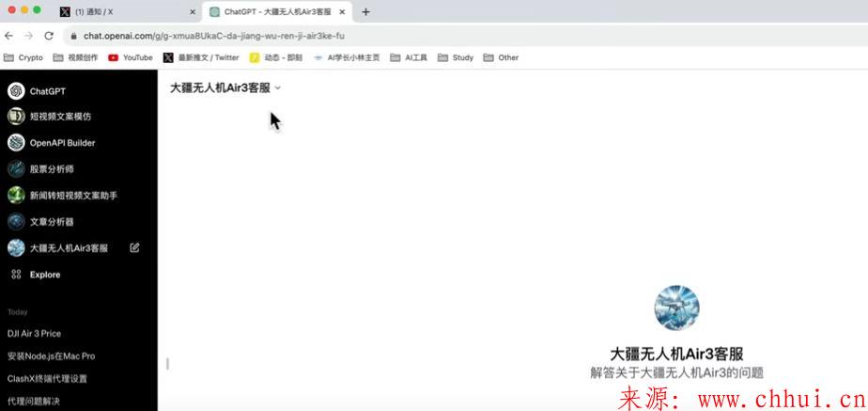Image resolution: width=868 pixels, height=411 pixels.
Task: Expand the 大疆无人机Air3客服 title dropdown chevron
Action: (x=278, y=88)
